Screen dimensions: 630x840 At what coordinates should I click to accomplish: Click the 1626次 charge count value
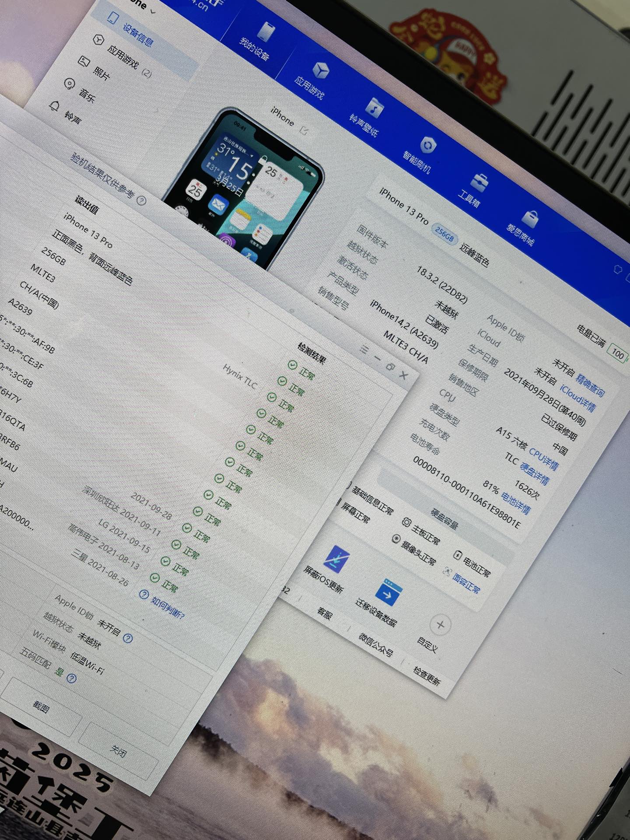(526, 490)
